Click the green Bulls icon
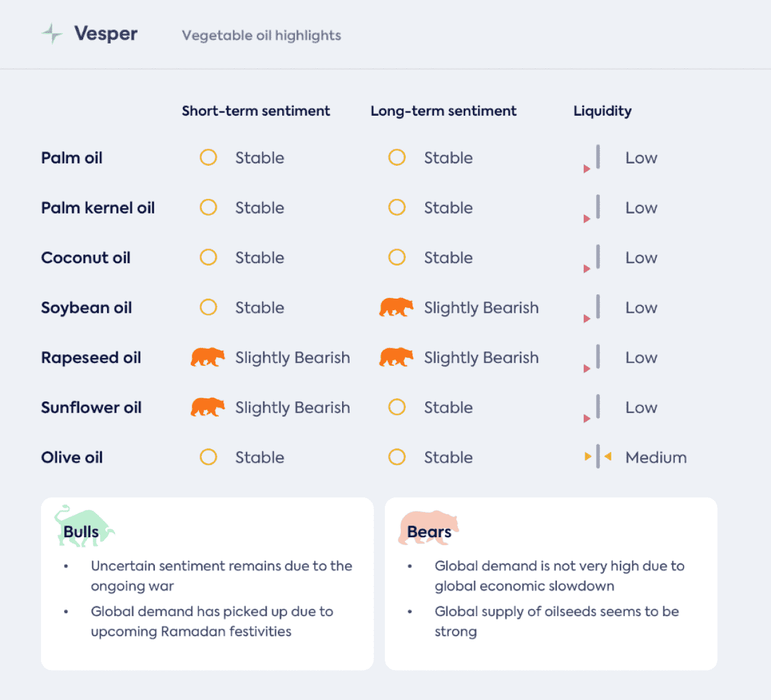771x700 pixels. click(84, 526)
